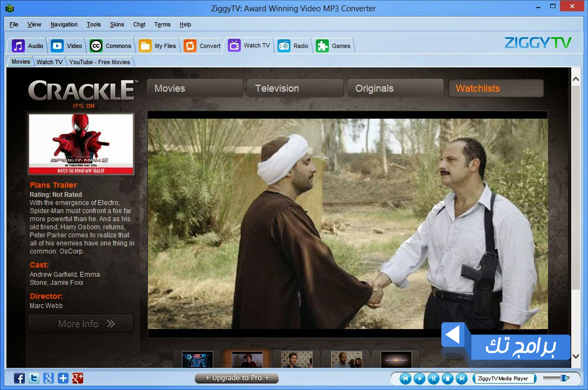Open the Help menu
Screen dimensions: 588x390
point(185,24)
